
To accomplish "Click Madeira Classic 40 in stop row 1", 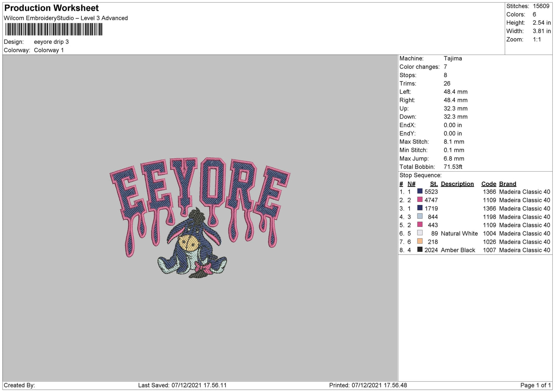I will [525, 192].
